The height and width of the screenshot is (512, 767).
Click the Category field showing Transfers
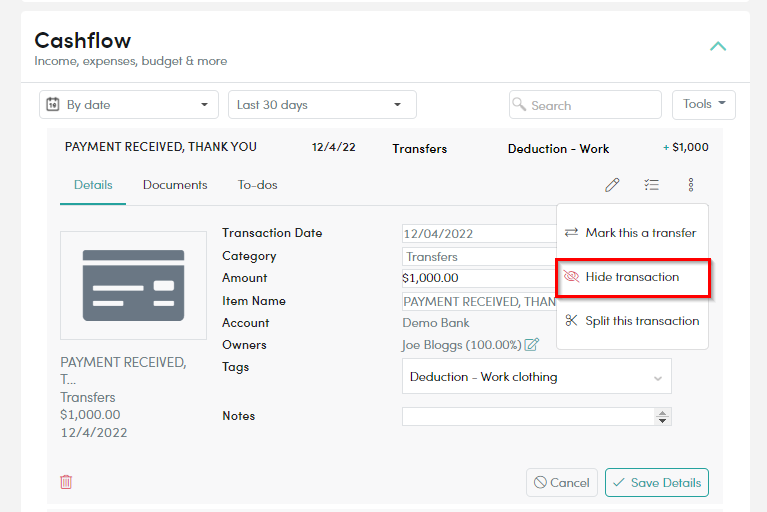click(479, 257)
